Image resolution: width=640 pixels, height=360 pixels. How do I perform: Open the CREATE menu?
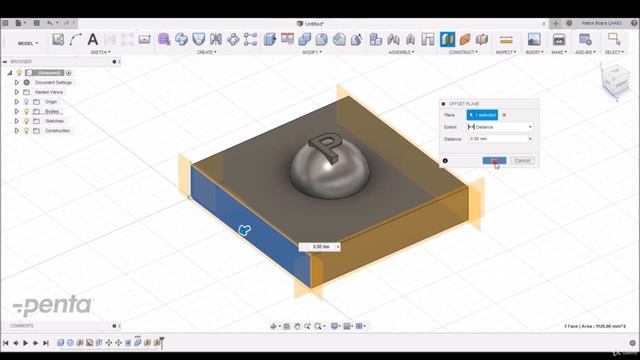207,52
